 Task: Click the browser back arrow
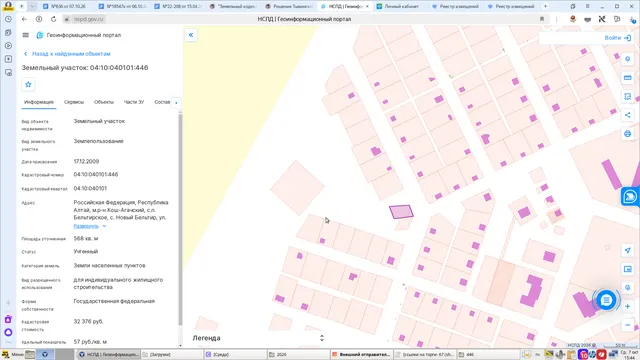pyautogui.click(x=24, y=19)
